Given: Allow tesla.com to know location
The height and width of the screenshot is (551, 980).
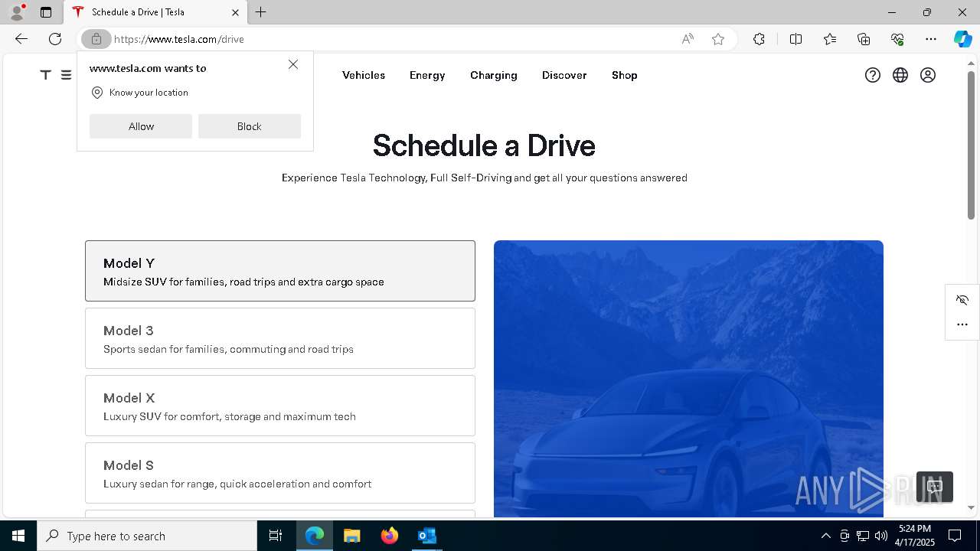Looking at the screenshot, I should tap(141, 126).
